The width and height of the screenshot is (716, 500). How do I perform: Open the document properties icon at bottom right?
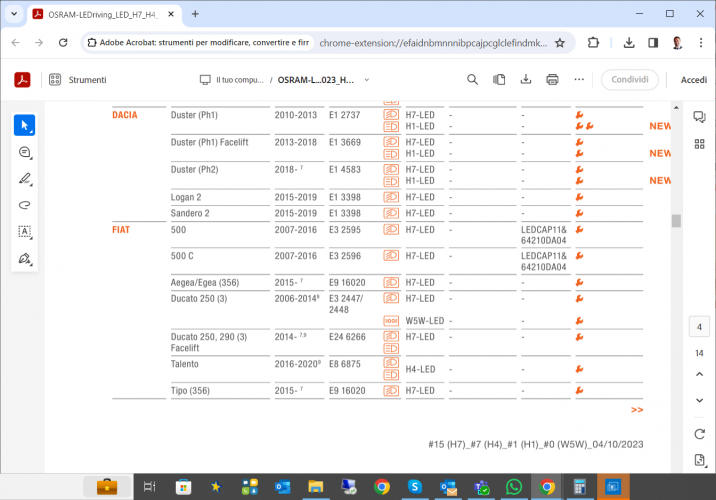point(699,460)
